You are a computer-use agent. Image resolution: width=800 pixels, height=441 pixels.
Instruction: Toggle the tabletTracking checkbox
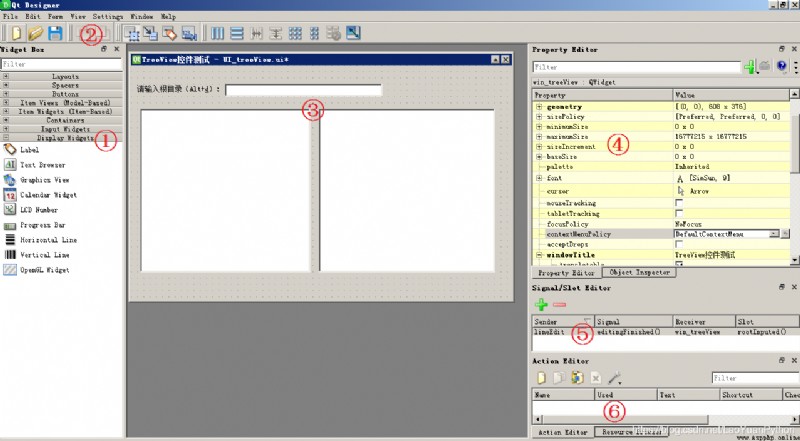(x=679, y=213)
